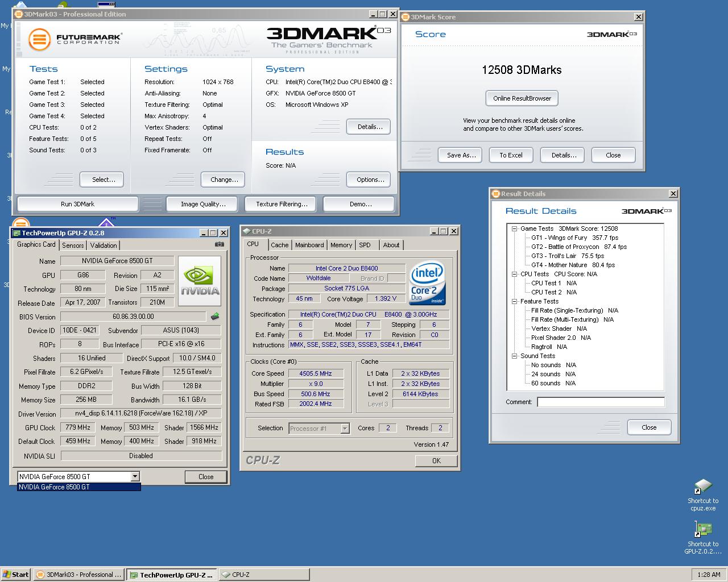The width and height of the screenshot is (728, 582).
Task: Click the GPU-Z screenshot camera icon
Action: 219,244
